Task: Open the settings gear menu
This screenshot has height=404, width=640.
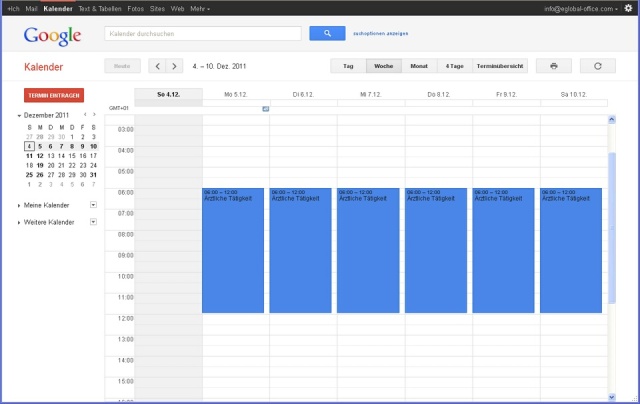Action: pos(628,8)
